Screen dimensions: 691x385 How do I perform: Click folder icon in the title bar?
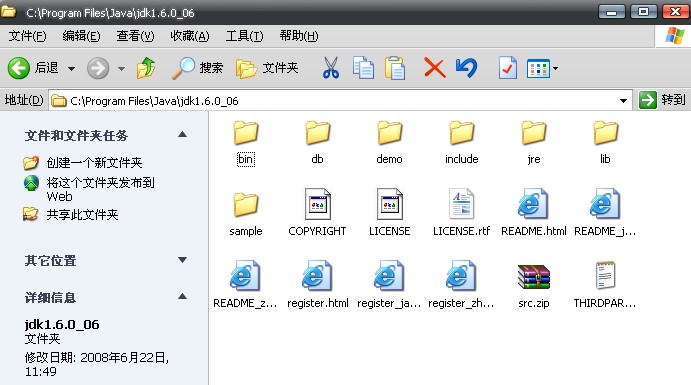(9, 11)
